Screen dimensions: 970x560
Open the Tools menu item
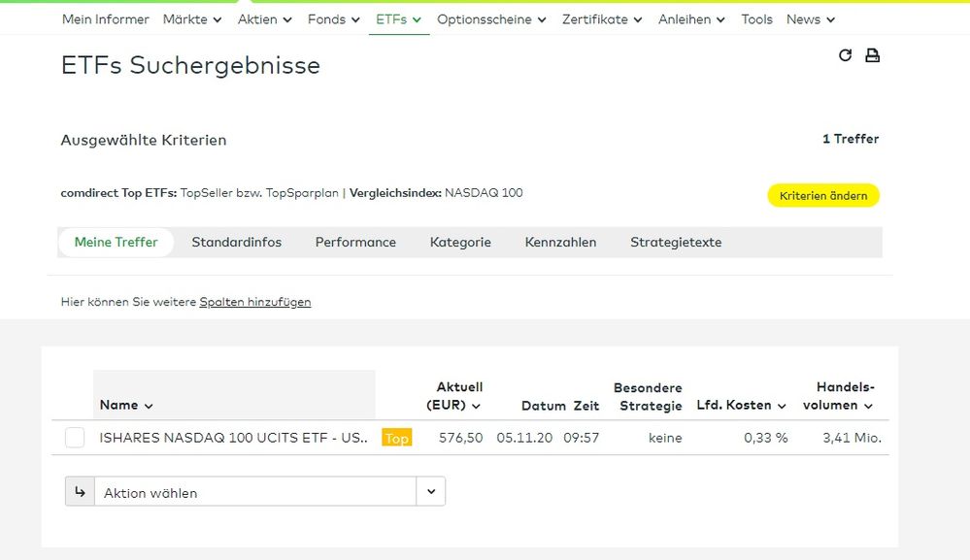(x=756, y=18)
